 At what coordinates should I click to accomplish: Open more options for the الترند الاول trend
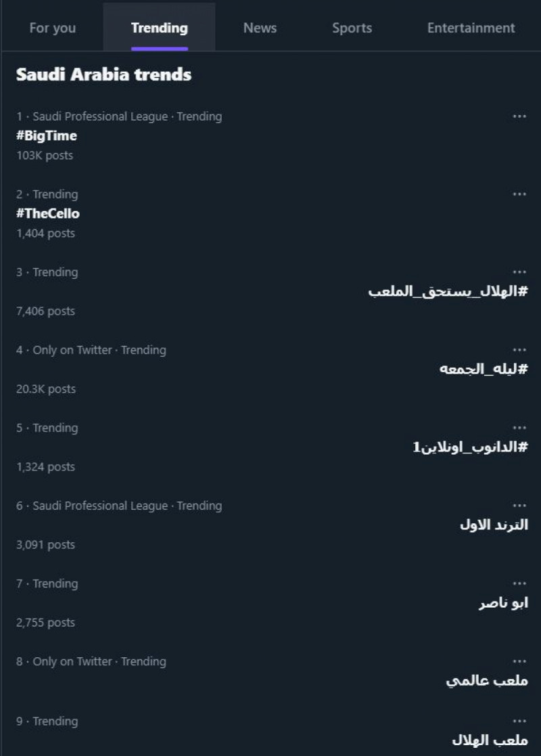click(519, 505)
